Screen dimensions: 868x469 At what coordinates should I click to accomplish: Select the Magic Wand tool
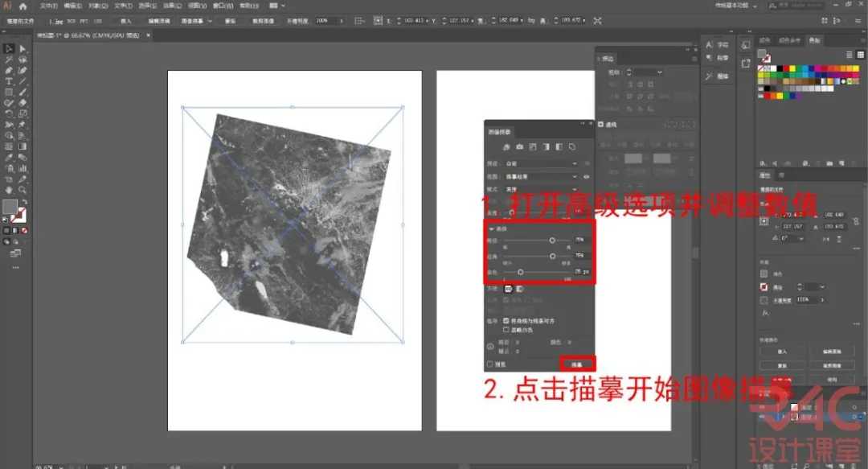coord(8,59)
